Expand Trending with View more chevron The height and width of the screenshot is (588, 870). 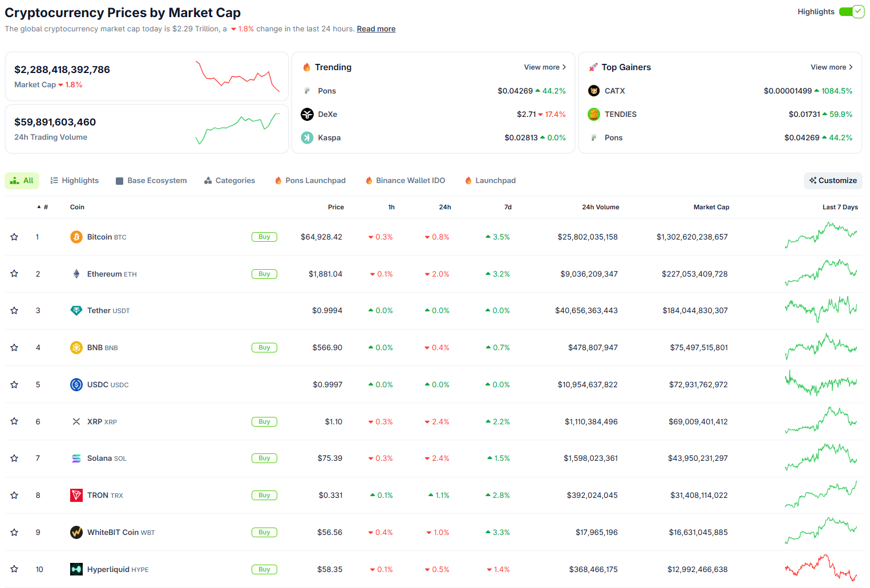coord(545,67)
